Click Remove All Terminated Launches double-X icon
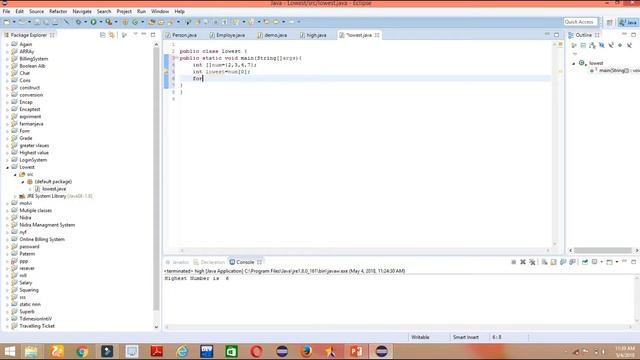 [532, 262]
